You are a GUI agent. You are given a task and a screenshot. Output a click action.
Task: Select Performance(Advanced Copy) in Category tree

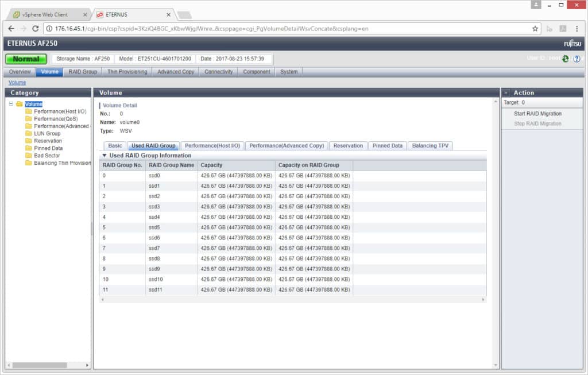(x=61, y=126)
